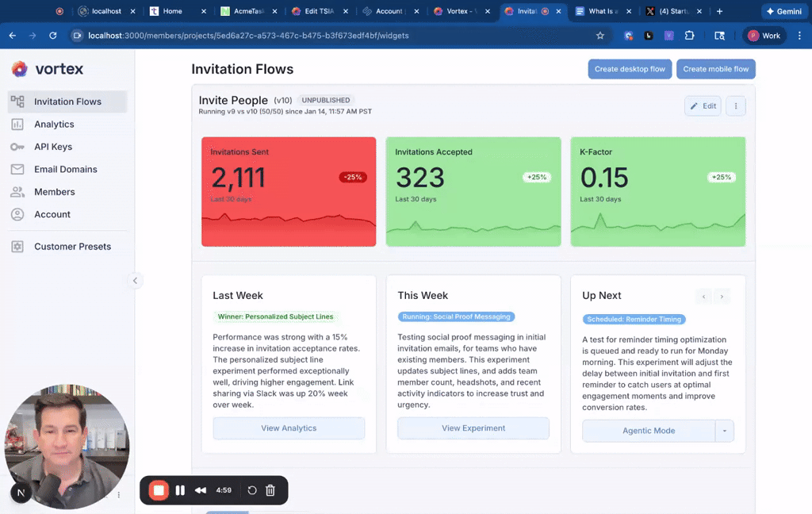Reload the page

click(53, 36)
